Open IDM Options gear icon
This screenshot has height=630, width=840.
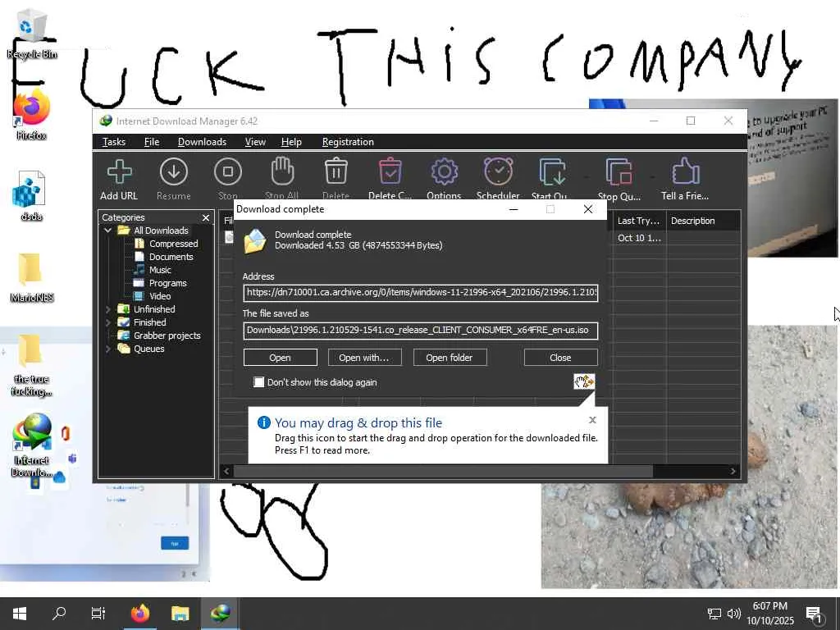pyautogui.click(x=444, y=172)
